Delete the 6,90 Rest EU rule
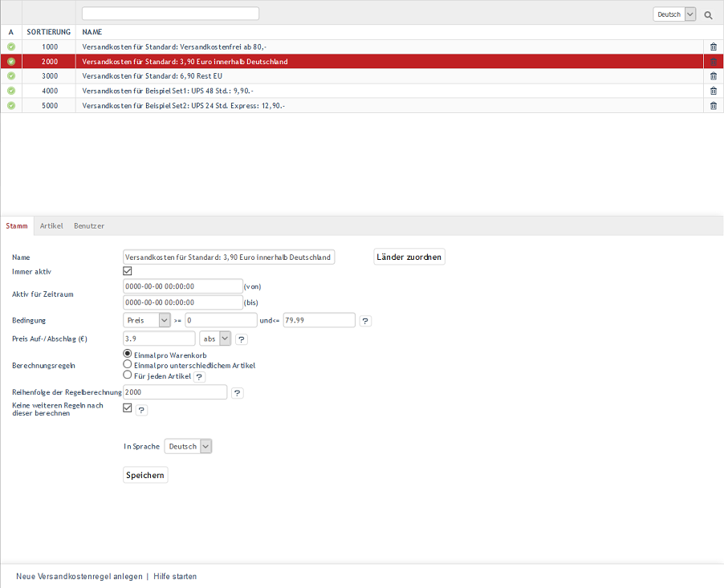Image resolution: width=724 pixels, height=588 pixels. (714, 76)
